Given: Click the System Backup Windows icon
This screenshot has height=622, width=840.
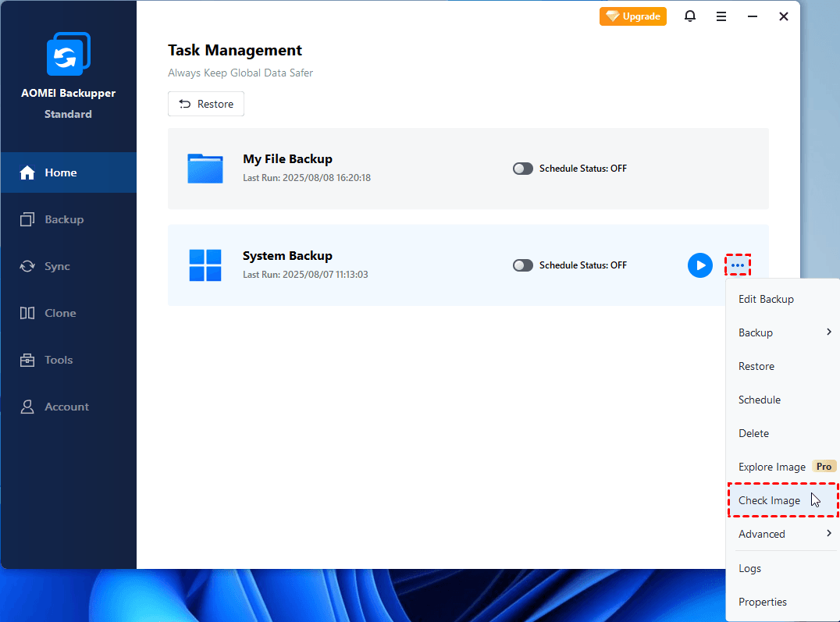Looking at the screenshot, I should coord(205,265).
